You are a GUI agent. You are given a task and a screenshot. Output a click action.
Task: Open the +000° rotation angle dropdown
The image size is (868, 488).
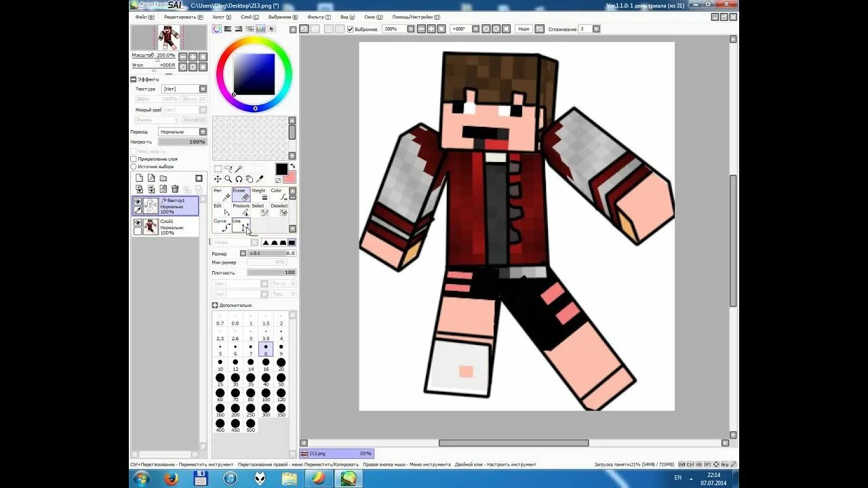[x=475, y=29]
